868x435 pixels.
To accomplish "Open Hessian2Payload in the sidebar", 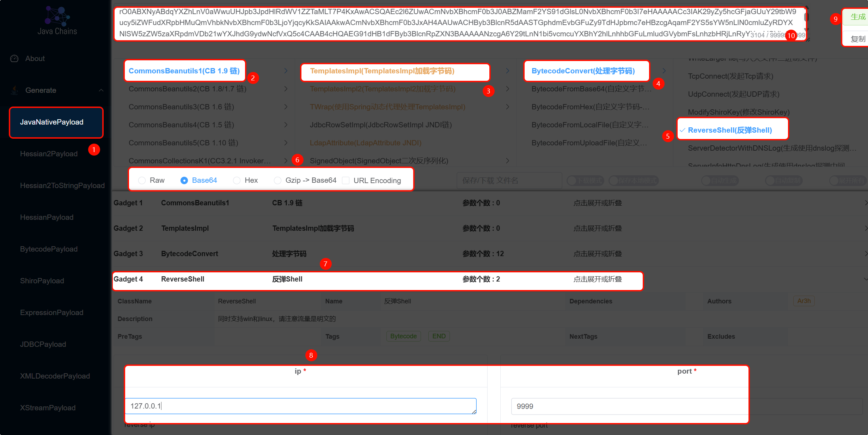I will click(49, 154).
